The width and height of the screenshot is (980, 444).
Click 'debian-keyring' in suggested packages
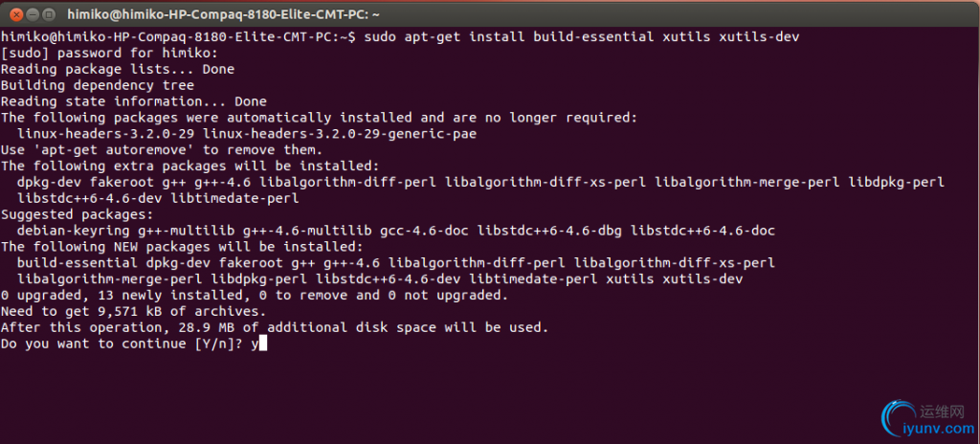click(73, 231)
